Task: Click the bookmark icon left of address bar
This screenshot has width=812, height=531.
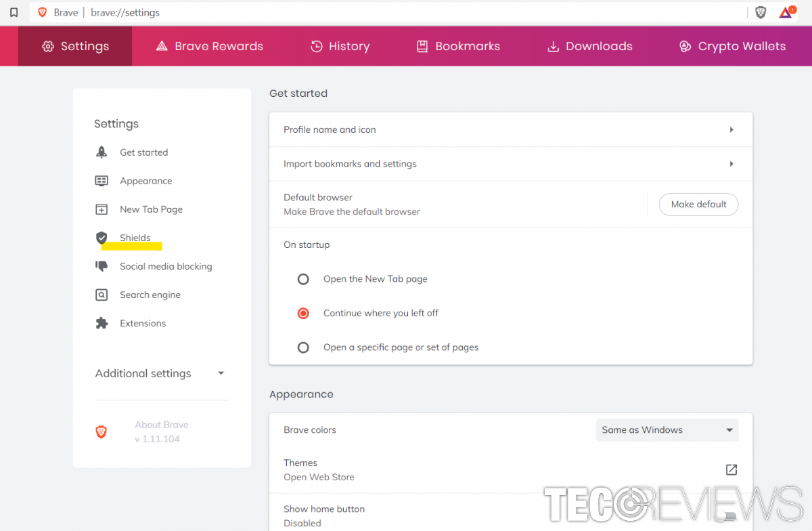Action: pos(14,12)
